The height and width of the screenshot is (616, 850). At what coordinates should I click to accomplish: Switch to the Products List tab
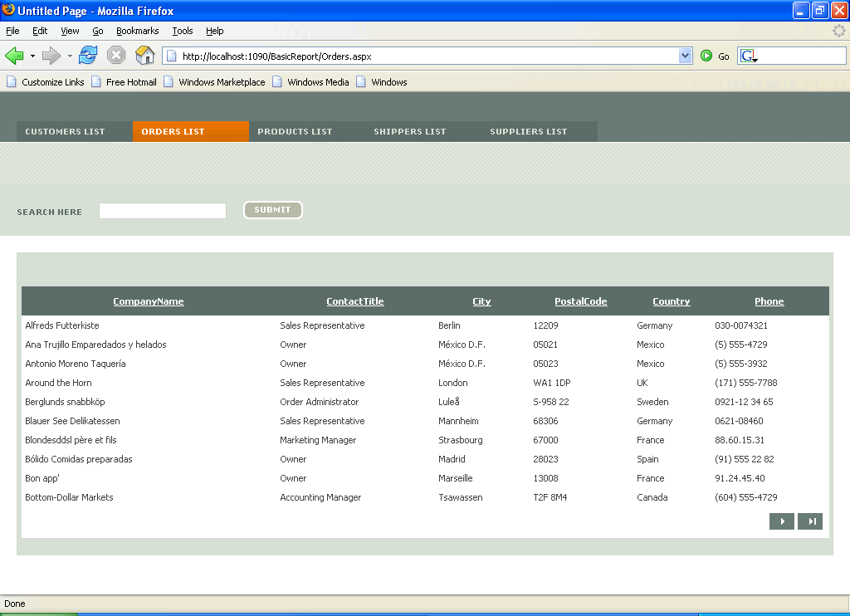pos(295,131)
